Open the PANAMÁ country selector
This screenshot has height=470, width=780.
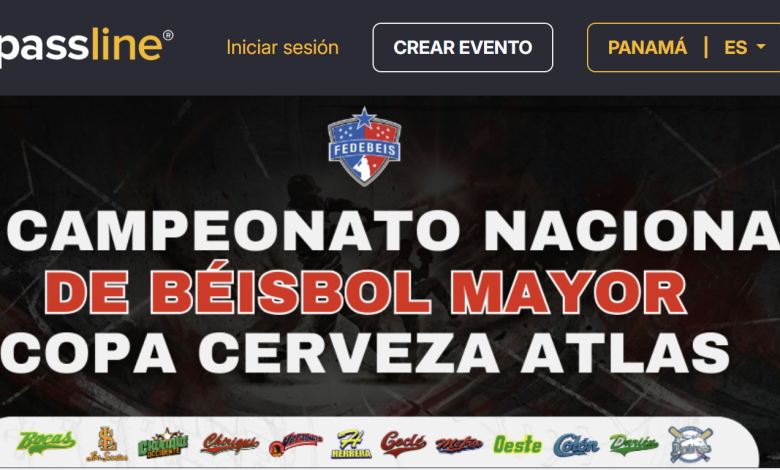(647, 48)
